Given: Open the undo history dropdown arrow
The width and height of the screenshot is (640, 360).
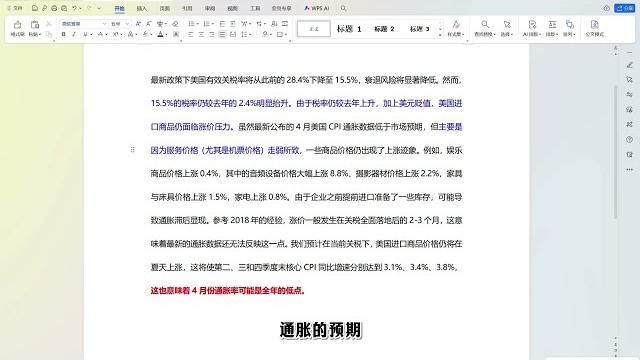Looking at the screenshot, I should click(x=80, y=8).
